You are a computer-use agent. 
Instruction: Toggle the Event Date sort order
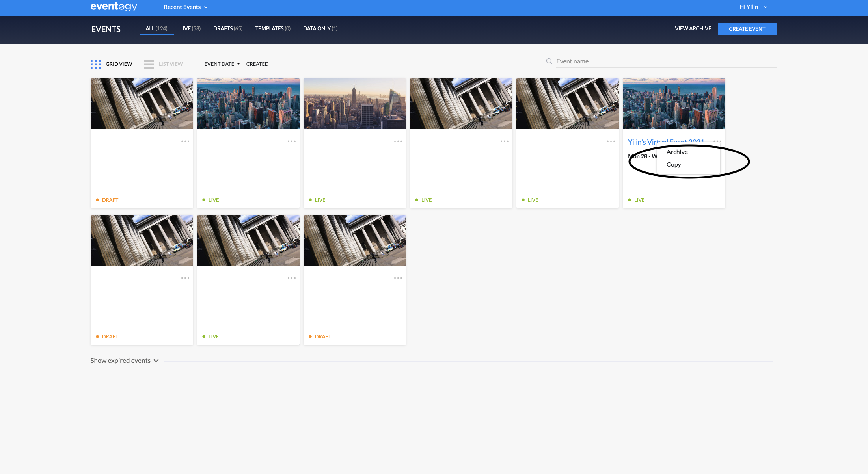coord(222,64)
